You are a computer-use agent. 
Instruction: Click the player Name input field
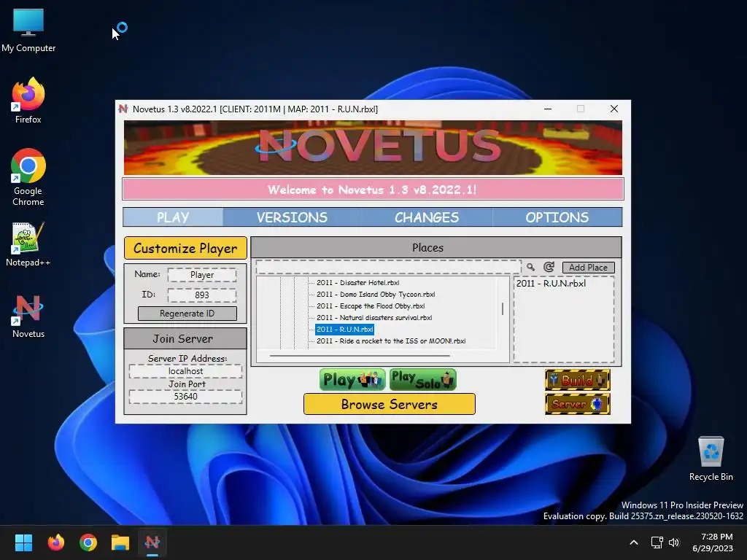click(x=202, y=275)
